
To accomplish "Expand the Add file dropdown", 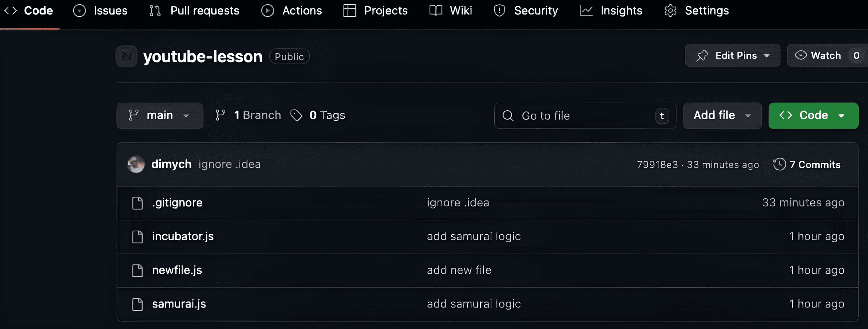I will pos(722,116).
